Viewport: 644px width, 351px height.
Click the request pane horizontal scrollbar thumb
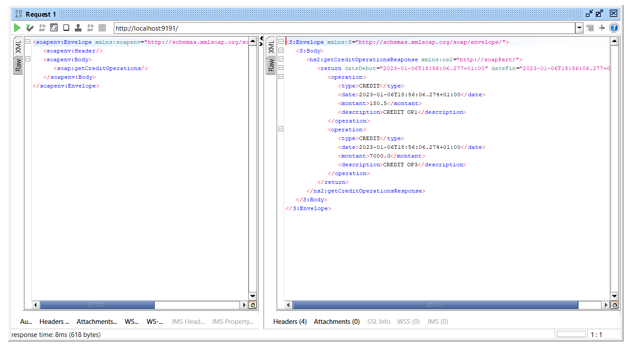(97, 305)
